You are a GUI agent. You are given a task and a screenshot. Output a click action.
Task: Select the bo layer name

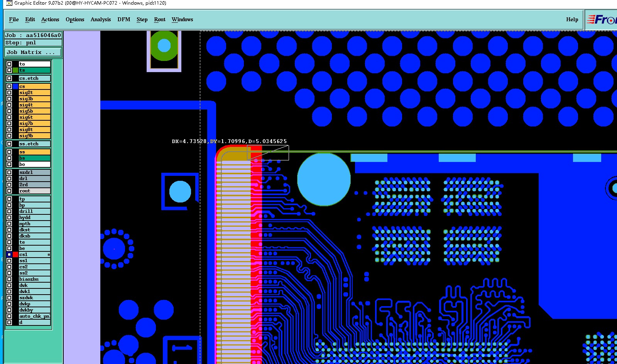click(35, 164)
